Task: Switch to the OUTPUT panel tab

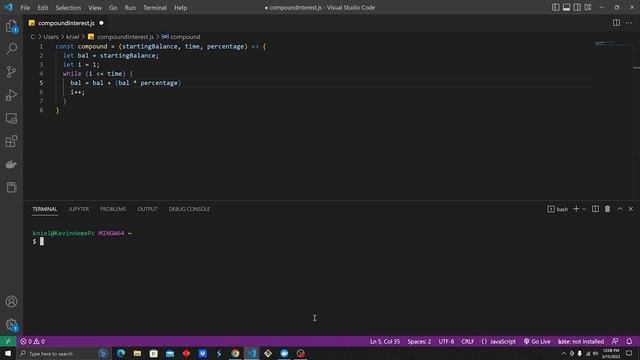Action: [147, 209]
